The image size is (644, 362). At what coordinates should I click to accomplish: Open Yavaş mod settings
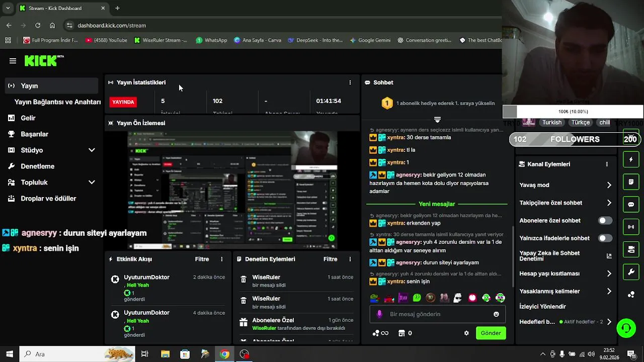point(566,185)
